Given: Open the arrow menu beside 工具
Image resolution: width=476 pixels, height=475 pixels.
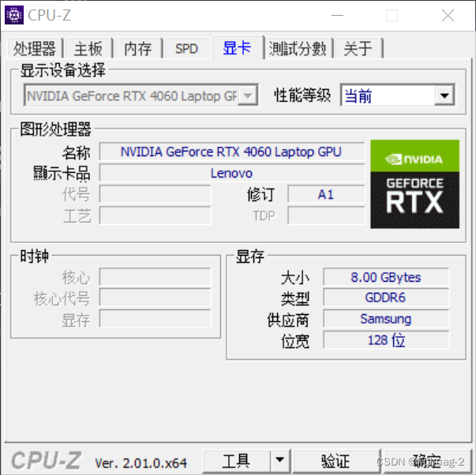Looking at the screenshot, I should (x=280, y=461).
